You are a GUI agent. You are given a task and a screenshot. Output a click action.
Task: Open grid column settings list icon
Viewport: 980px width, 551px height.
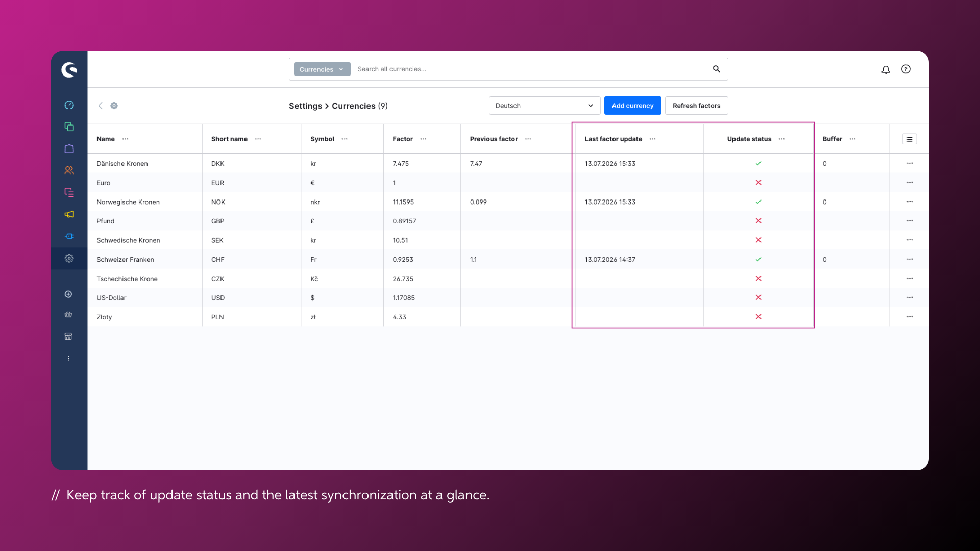pyautogui.click(x=910, y=139)
